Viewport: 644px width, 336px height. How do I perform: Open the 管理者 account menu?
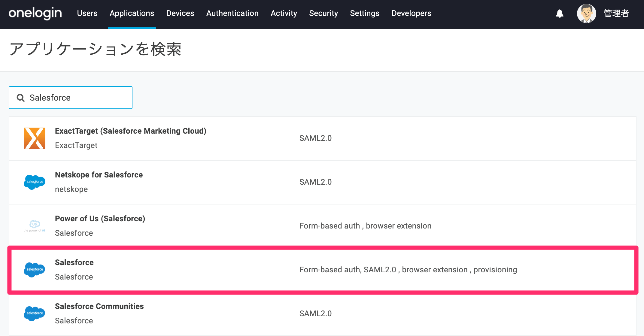[x=616, y=14]
